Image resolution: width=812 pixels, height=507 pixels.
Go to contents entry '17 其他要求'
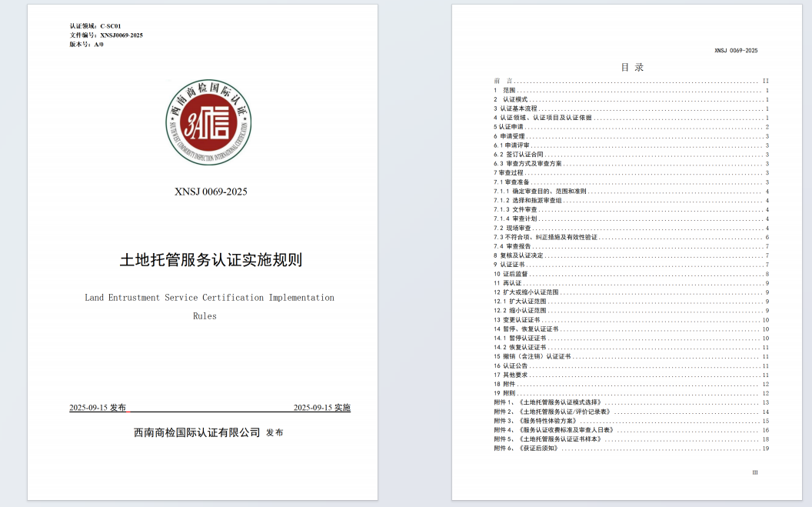point(631,375)
